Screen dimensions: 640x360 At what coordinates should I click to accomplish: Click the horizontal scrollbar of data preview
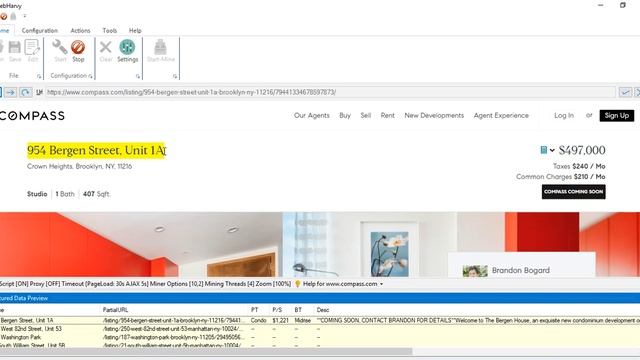206,351
